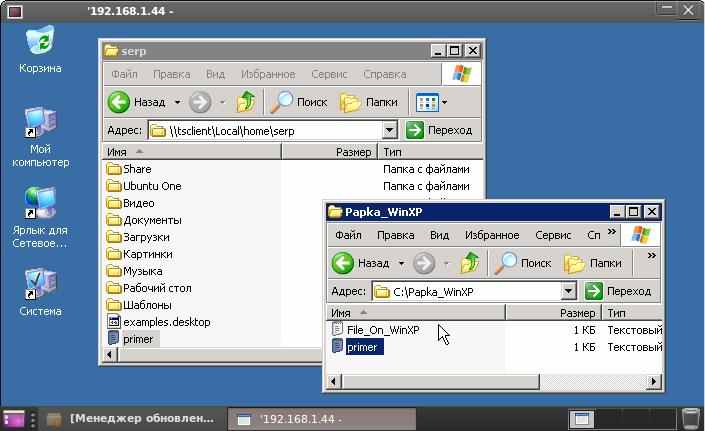Viewport: 705px width, 431px height.
Task: Select the Документы folder
Action: click(x=144, y=220)
